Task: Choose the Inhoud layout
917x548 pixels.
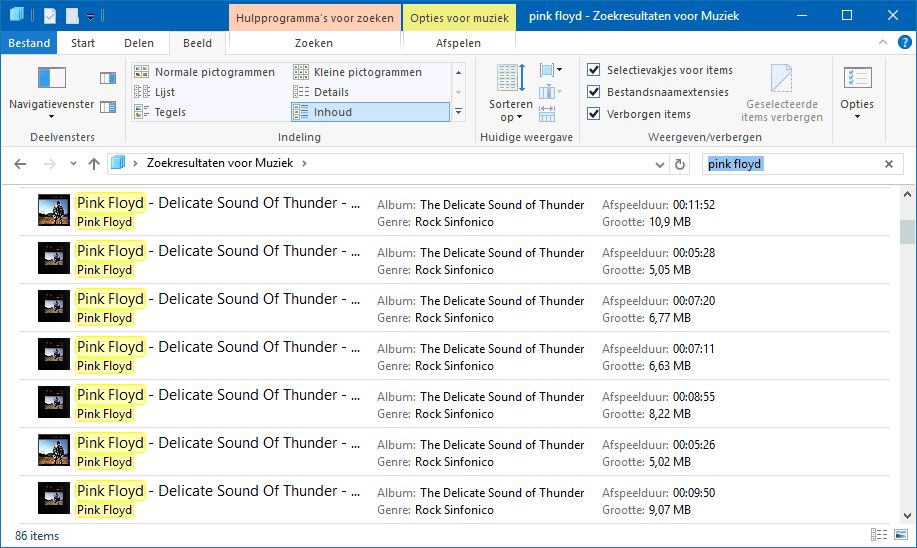Action: coord(370,112)
